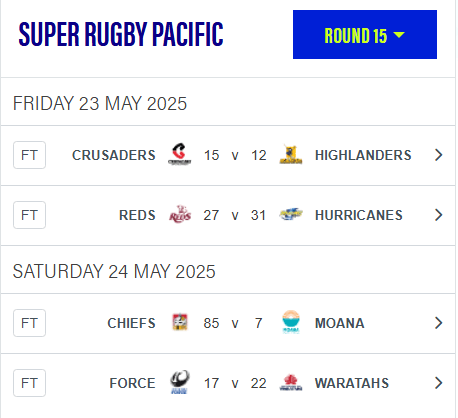Expand Chiefs v Moana match chevron
The image size is (458, 418).
pyautogui.click(x=439, y=323)
